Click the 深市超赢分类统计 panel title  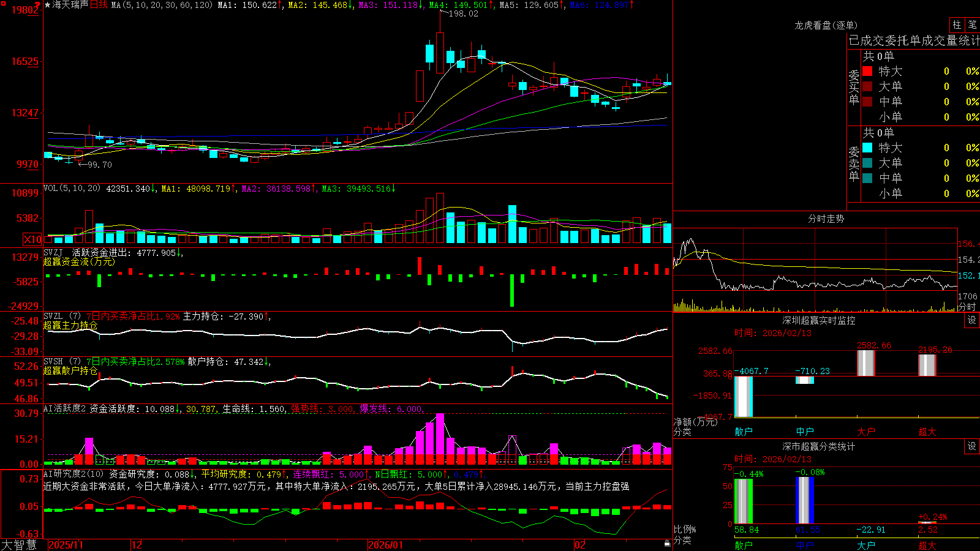tap(819, 446)
